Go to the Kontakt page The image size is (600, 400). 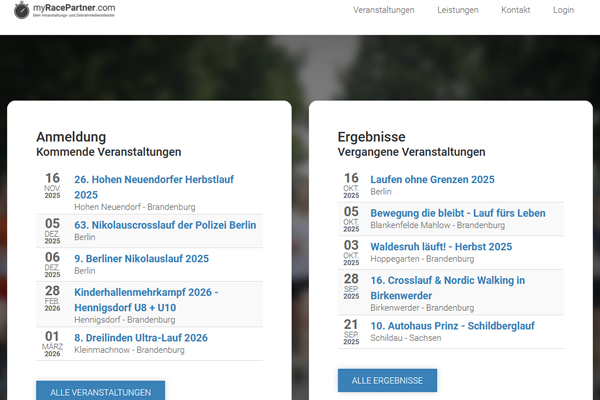point(515,10)
